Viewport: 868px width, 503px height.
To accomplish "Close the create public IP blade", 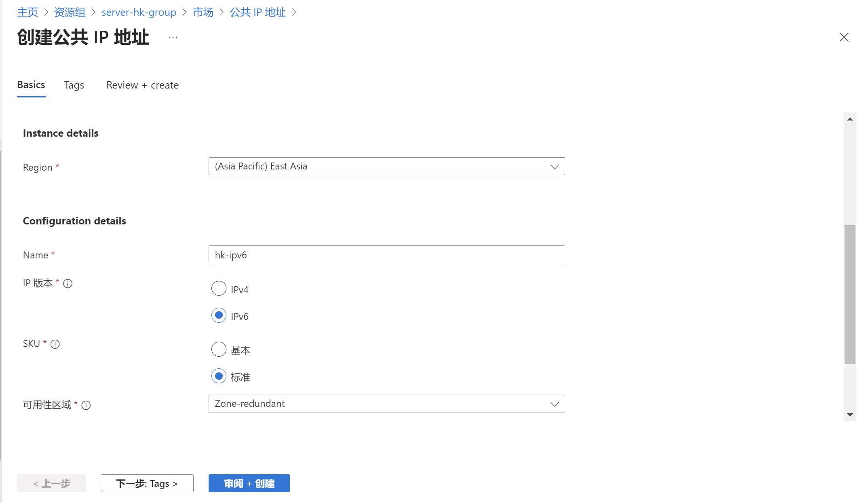I will click(844, 37).
